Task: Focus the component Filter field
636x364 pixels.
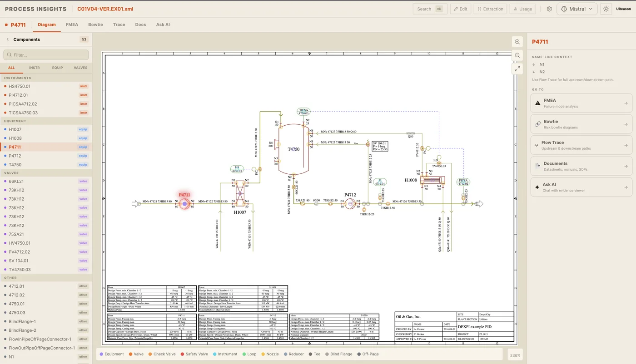Action: (x=46, y=55)
